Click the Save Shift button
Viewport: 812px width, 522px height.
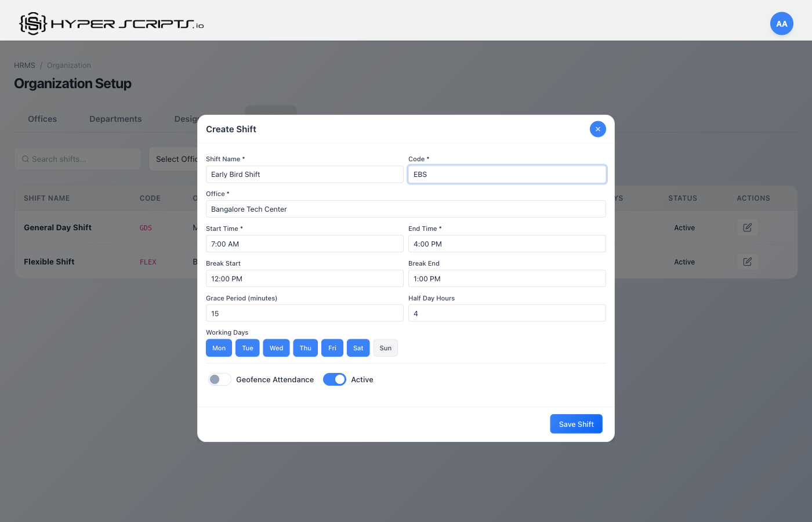576,424
